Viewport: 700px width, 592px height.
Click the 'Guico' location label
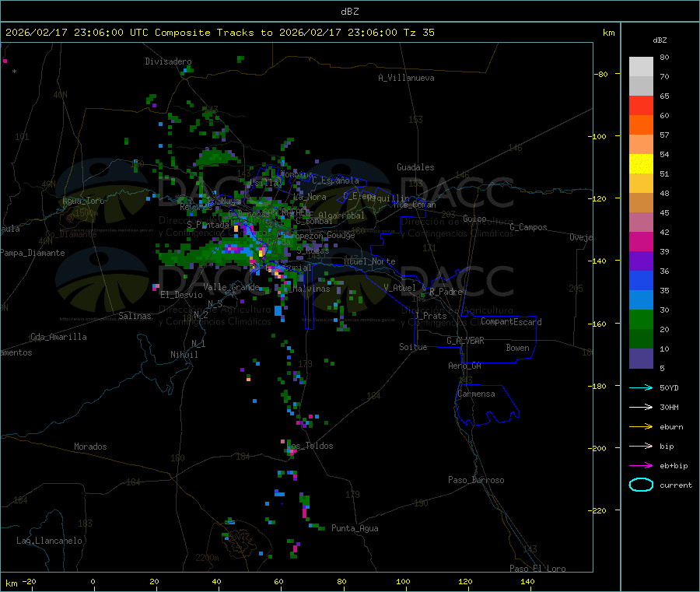click(474, 219)
